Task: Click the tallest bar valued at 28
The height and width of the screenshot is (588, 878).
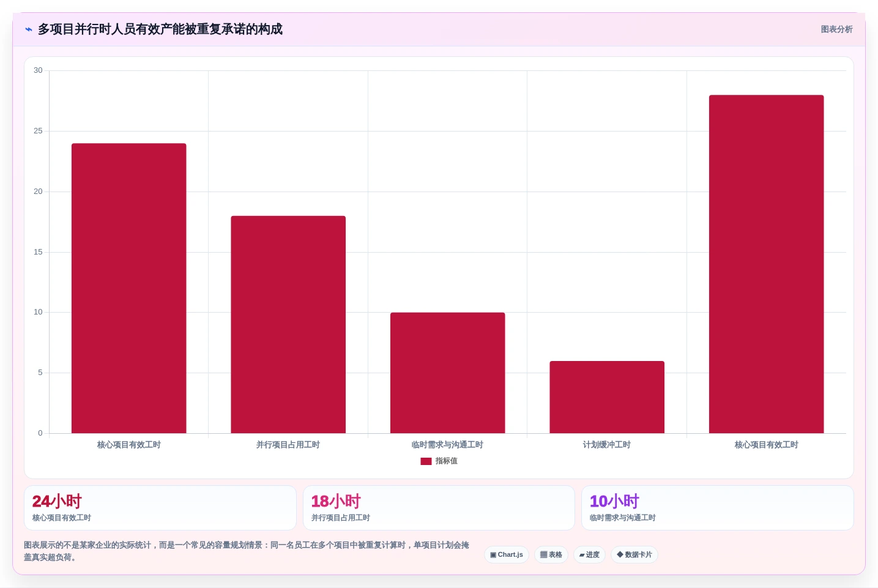Action: [x=767, y=264]
